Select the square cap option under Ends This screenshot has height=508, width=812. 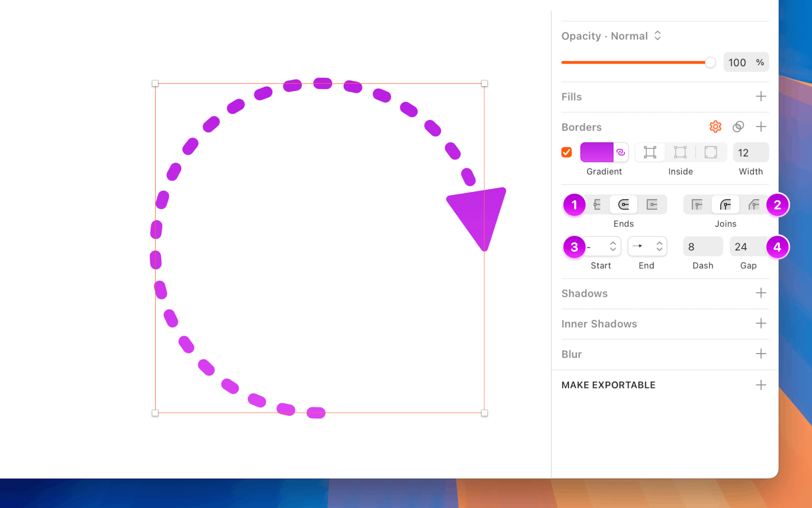click(653, 204)
